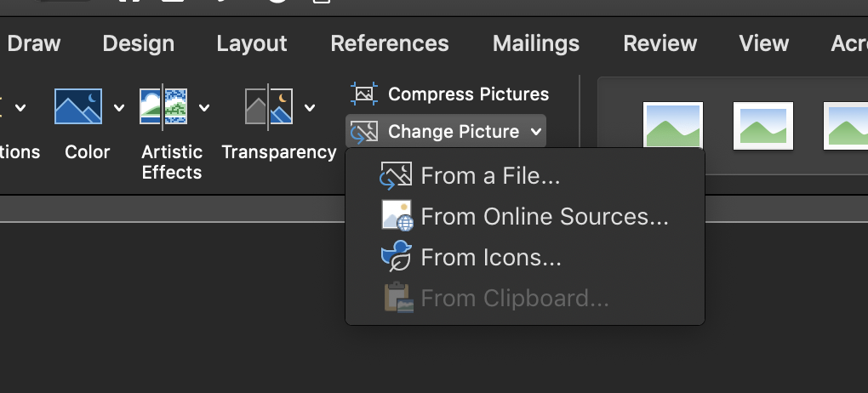The height and width of the screenshot is (393, 868).
Task: Open the Review tab
Action: click(x=660, y=43)
